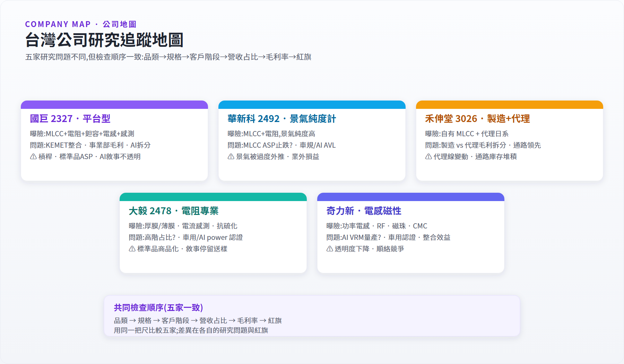Click 曝險:MLCC+電阻,景氣純度高 line

pyautogui.click(x=271, y=134)
